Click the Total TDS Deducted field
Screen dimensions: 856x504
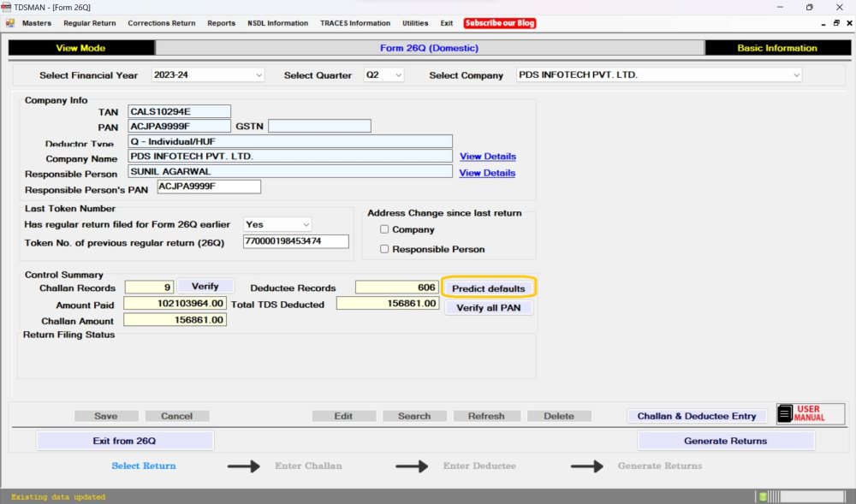tap(388, 303)
